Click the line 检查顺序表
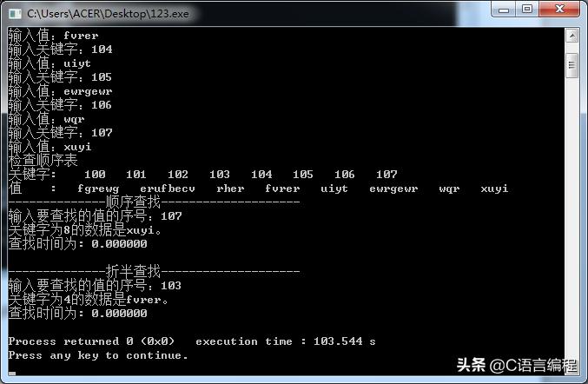 (43, 161)
